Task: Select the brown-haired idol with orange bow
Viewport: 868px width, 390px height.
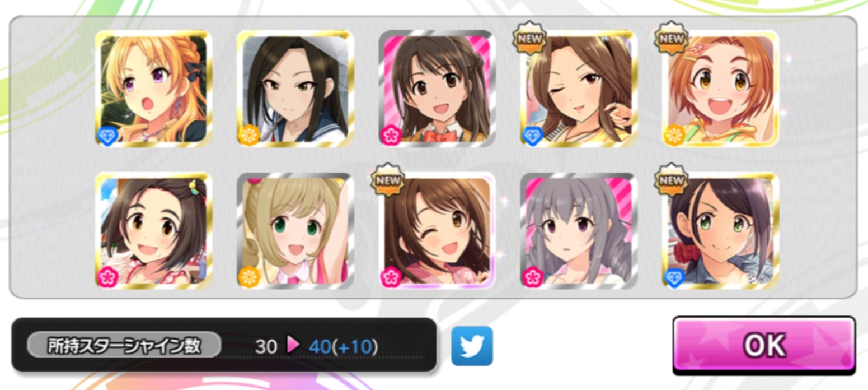Action: point(437,88)
